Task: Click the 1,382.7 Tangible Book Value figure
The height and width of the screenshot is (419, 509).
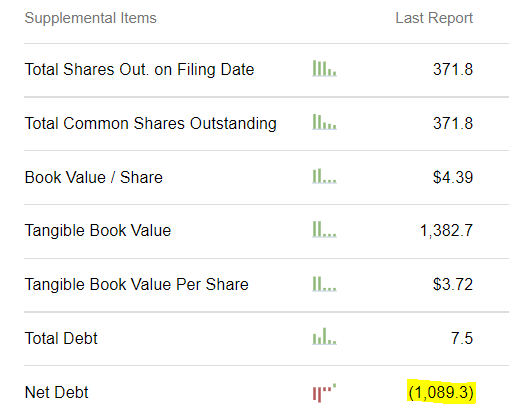Action: (x=446, y=231)
